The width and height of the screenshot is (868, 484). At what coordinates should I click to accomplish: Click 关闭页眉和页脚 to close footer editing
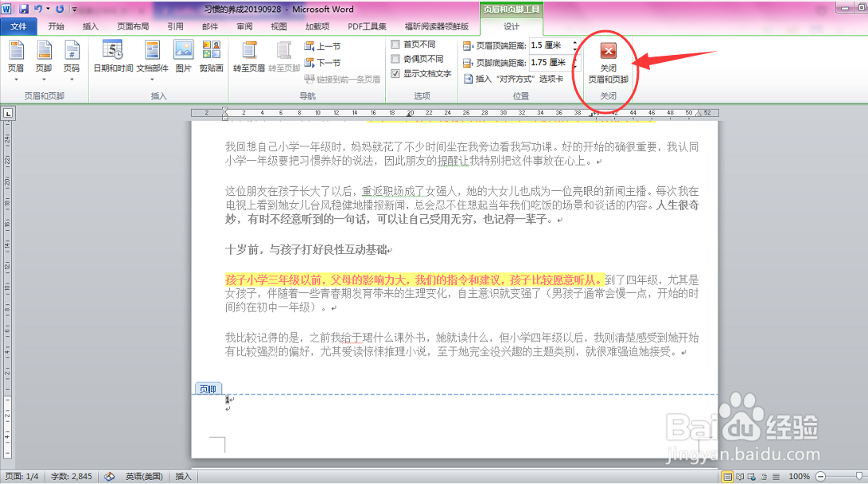pyautogui.click(x=609, y=64)
